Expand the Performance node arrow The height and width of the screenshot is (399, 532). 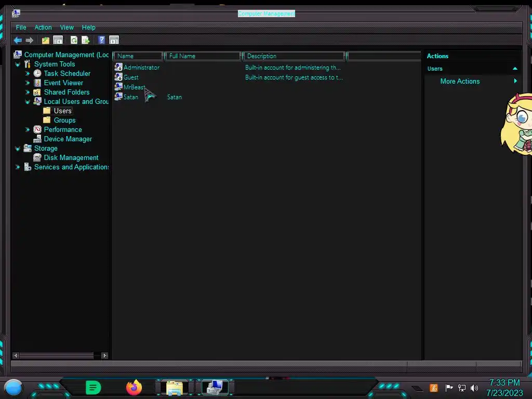coord(28,129)
